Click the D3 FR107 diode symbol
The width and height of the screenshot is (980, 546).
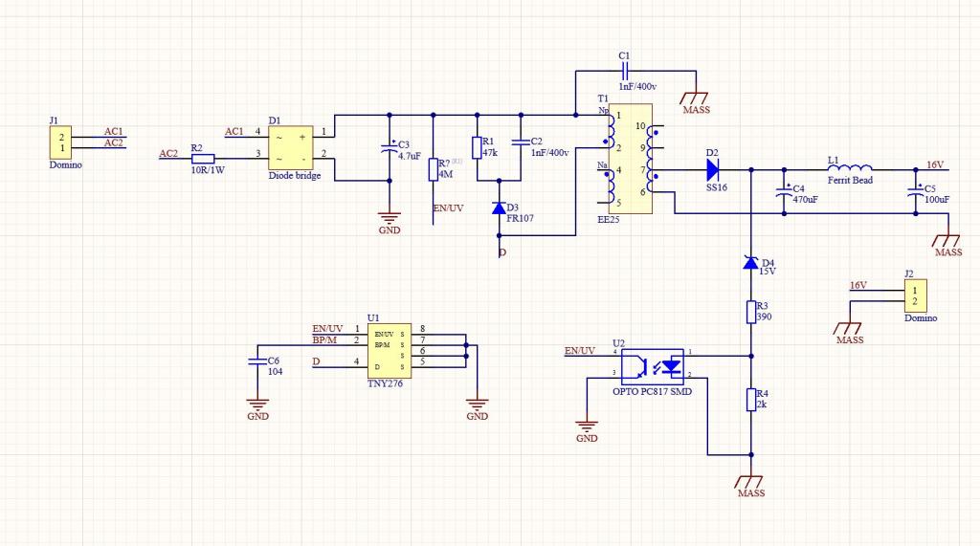point(499,207)
